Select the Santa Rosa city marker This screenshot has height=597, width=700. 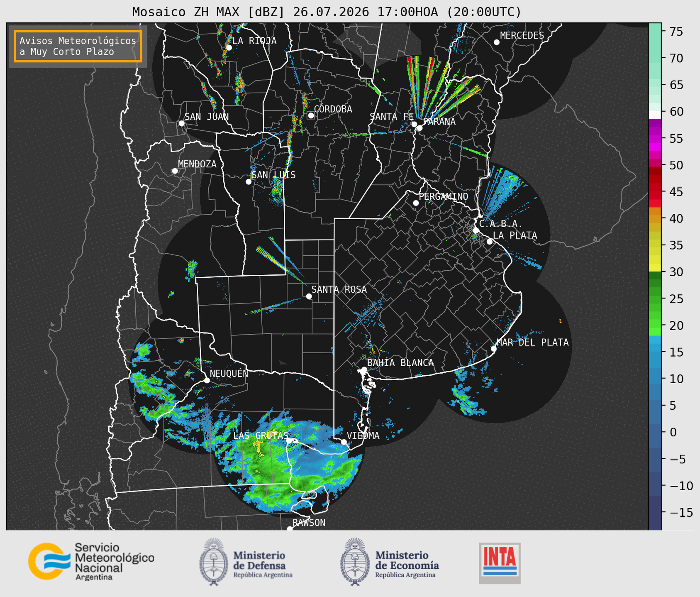coord(309,296)
